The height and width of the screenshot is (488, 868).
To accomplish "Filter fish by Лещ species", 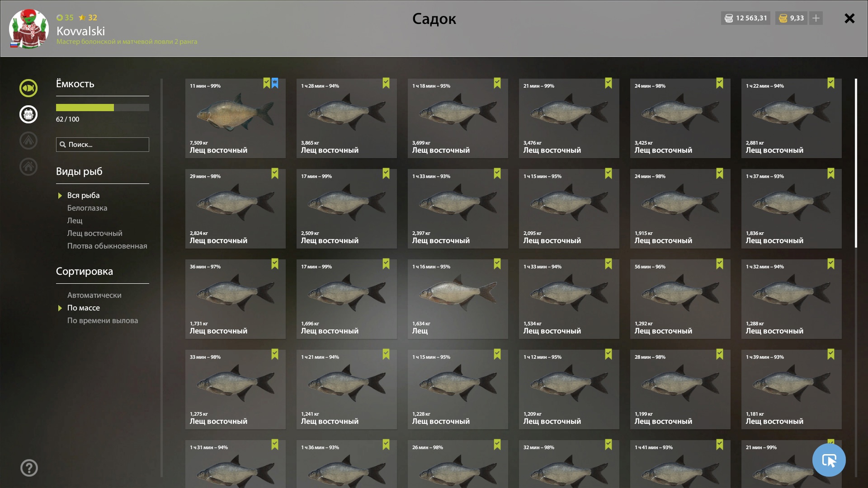I will pos(75,221).
